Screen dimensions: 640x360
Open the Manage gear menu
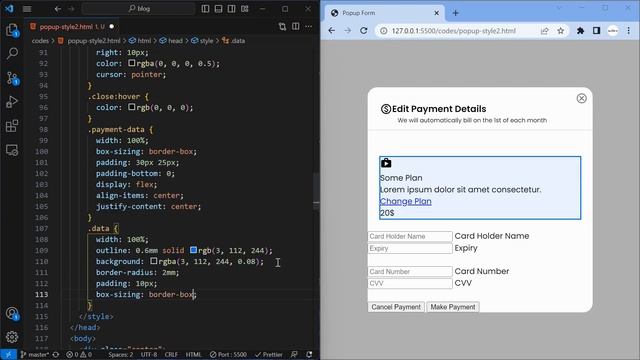[12, 337]
